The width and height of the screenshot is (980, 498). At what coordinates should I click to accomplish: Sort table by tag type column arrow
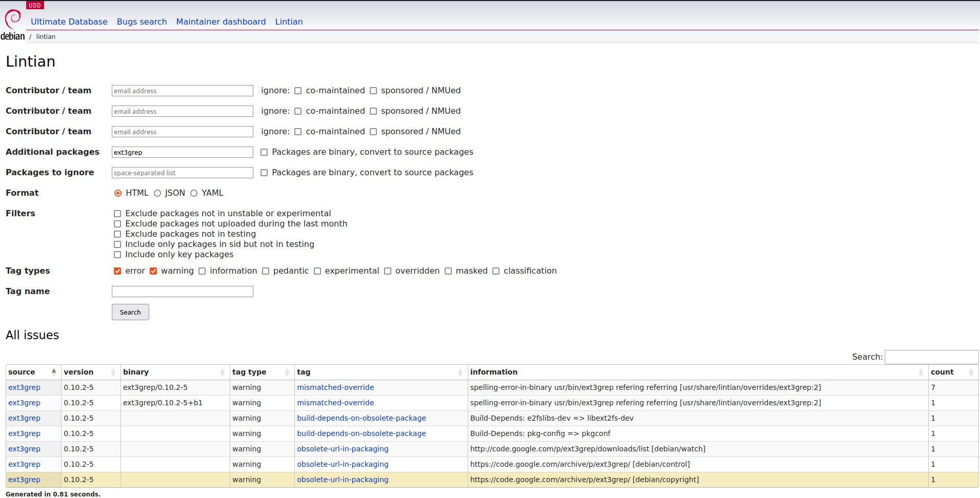click(x=287, y=372)
